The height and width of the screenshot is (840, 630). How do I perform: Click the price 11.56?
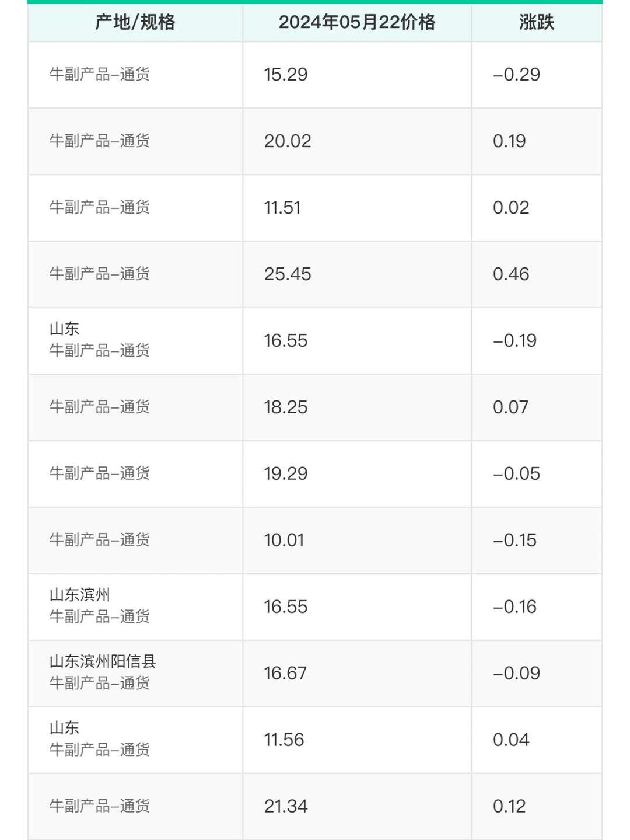(284, 740)
